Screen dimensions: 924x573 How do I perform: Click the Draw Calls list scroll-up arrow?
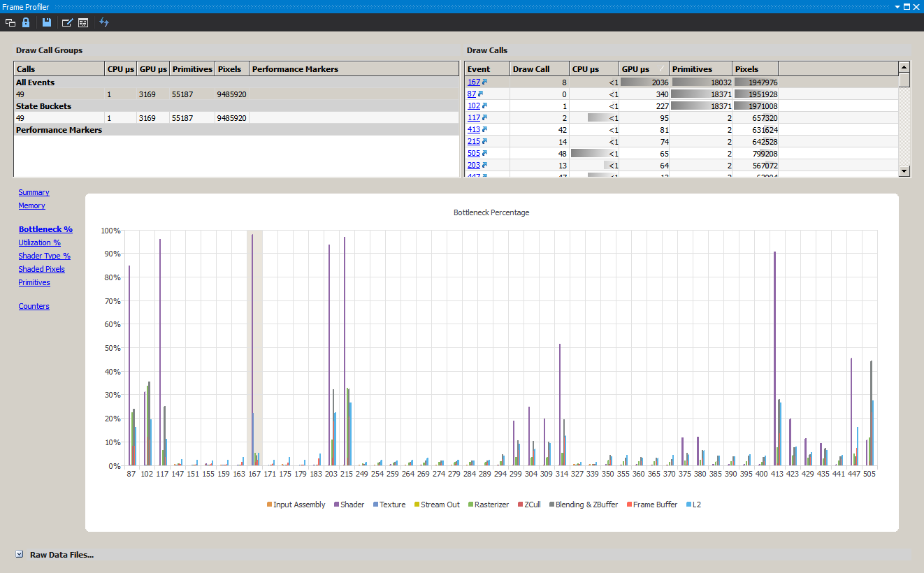pos(904,67)
